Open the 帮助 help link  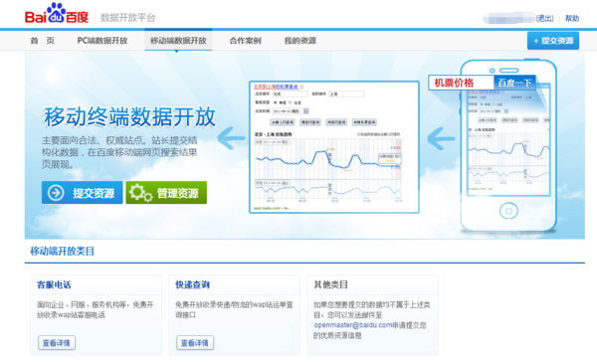[x=572, y=18]
